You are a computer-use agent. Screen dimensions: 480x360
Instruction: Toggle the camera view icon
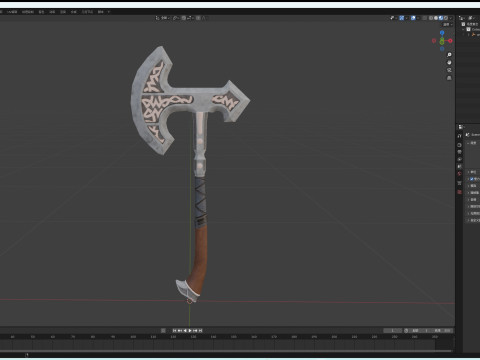click(x=449, y=70)
